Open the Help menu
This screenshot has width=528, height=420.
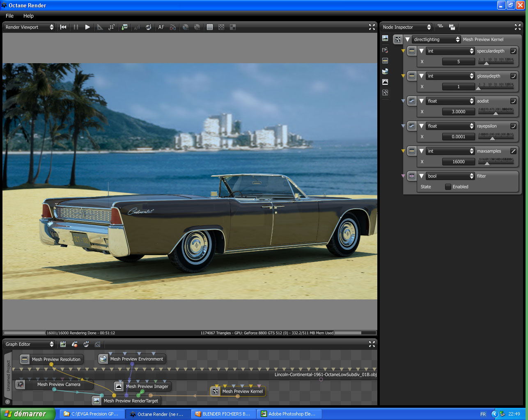(x=28, y=16)
